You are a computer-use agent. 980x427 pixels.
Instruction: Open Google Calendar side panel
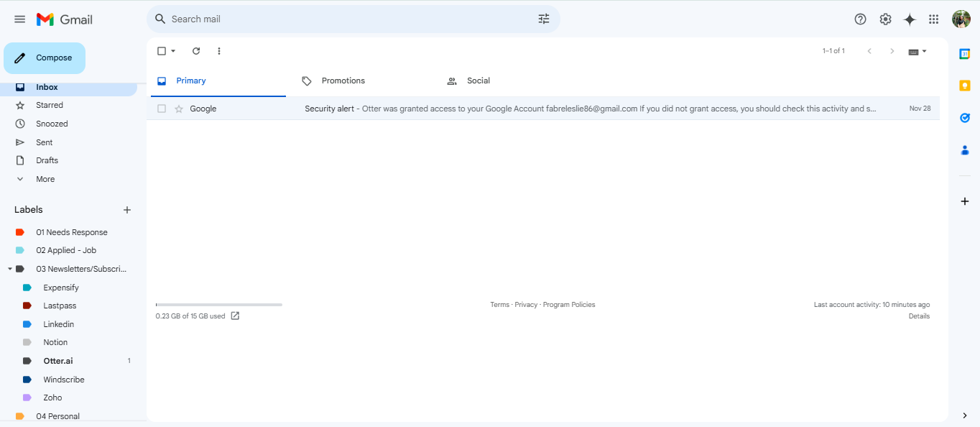pos(965,54)
